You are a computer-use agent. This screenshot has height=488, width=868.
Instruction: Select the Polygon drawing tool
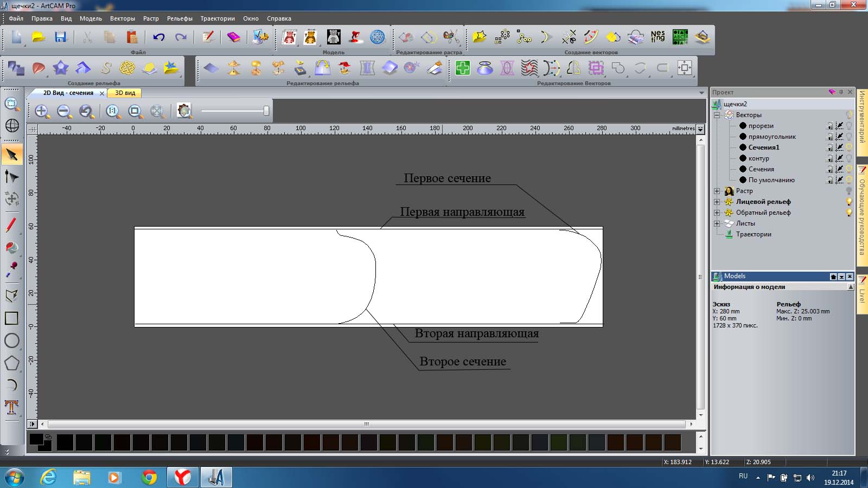12,363
